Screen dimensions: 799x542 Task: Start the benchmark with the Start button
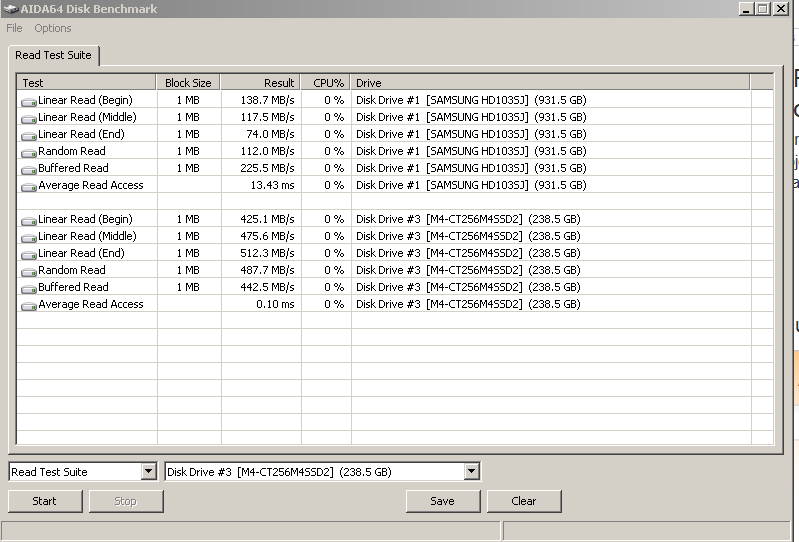[x=45, y=501]
